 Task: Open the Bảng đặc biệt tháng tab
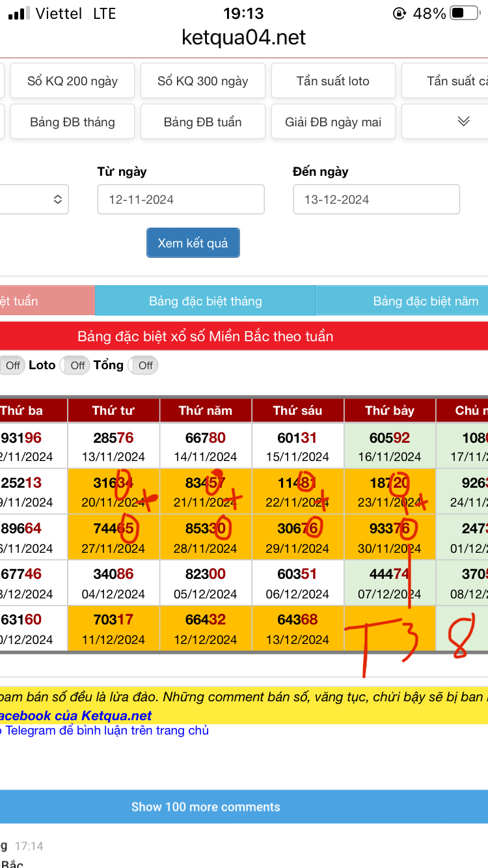coord(205,301)
